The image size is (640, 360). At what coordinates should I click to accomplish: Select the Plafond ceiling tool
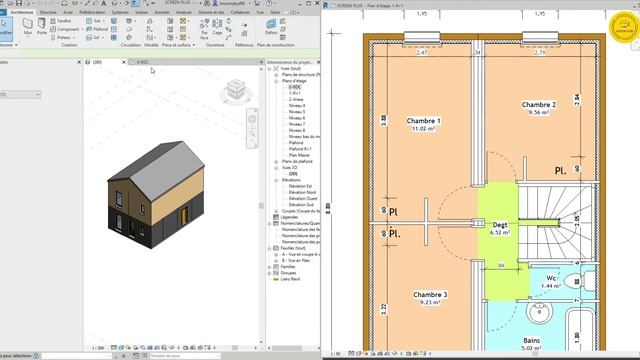click(97, 29)
